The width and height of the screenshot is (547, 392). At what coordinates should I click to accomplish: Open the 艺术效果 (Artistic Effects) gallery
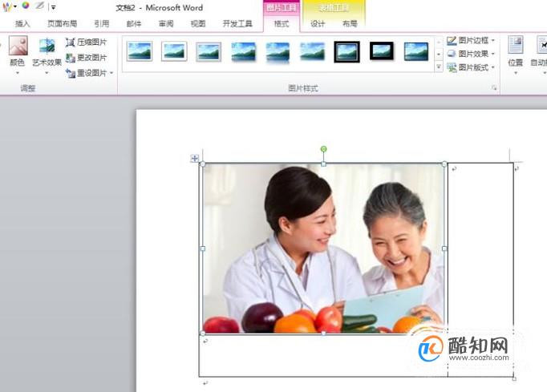tap(47, 56)
